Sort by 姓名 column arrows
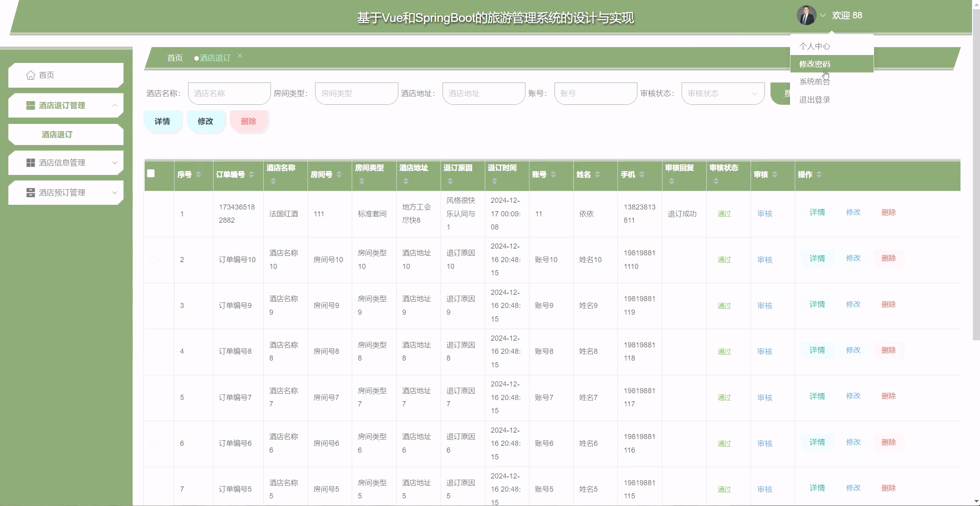Screen dimensions: 980x506 tap(597, 175)
